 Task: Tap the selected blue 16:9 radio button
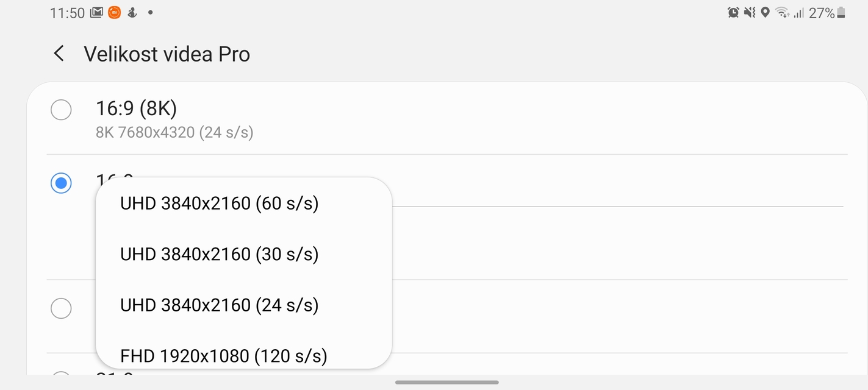pos(61,183)
